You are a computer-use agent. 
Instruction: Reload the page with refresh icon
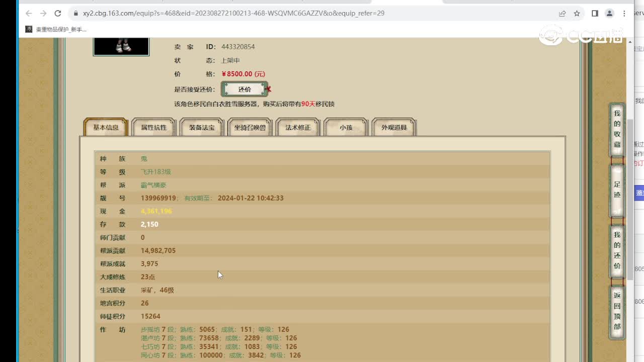(58, 14)
